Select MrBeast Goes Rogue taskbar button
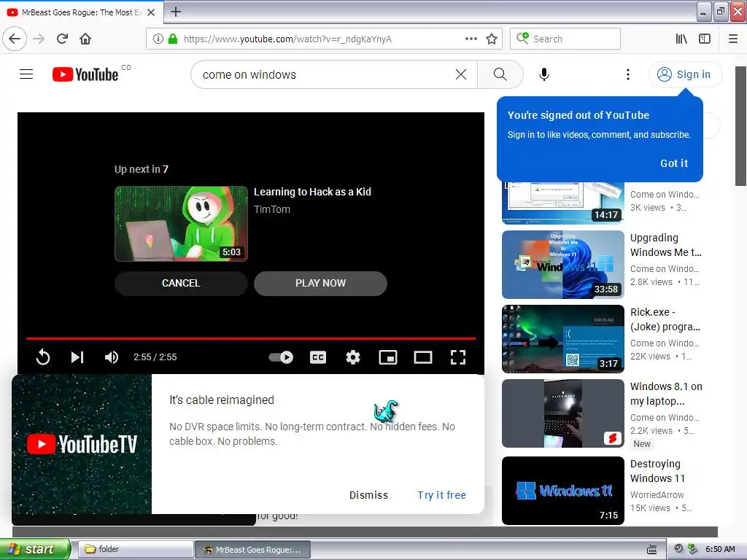747x560 pixels. (x=252, y=550)
